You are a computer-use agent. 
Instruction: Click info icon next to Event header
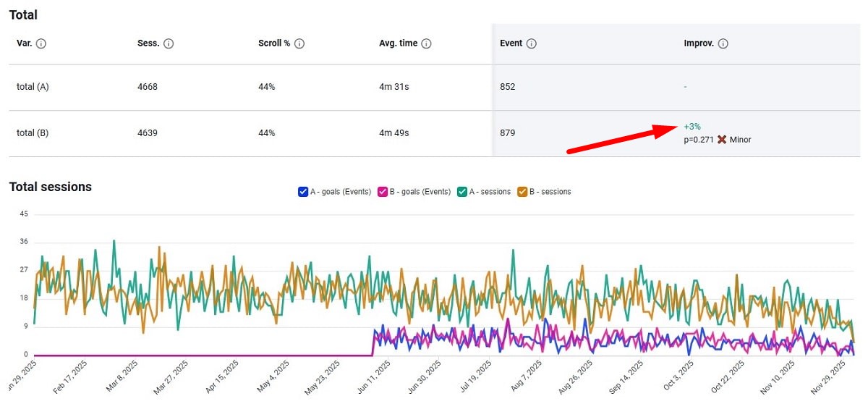click(532, 43)
